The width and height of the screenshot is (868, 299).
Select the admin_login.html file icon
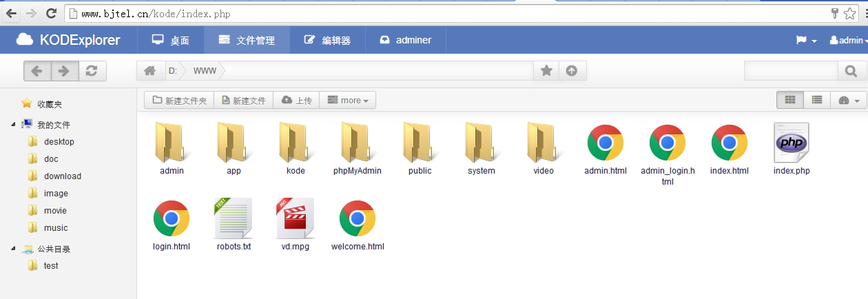pyautogui.click(x=668, y=143)
